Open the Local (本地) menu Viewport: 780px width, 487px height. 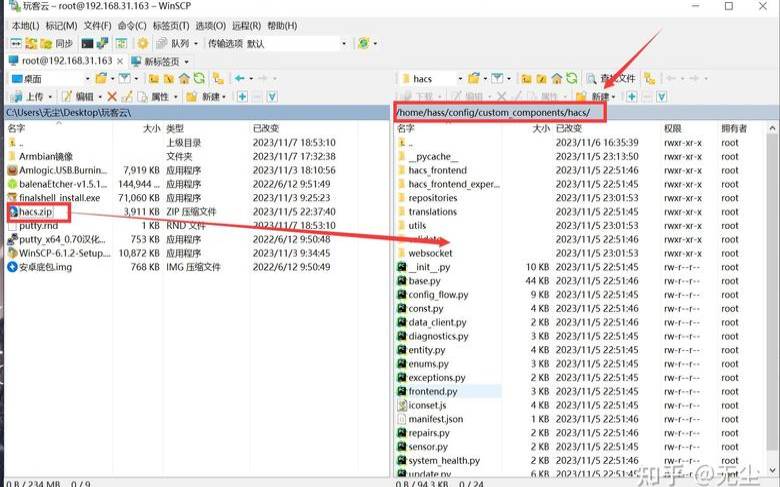[x=25, y=26]
